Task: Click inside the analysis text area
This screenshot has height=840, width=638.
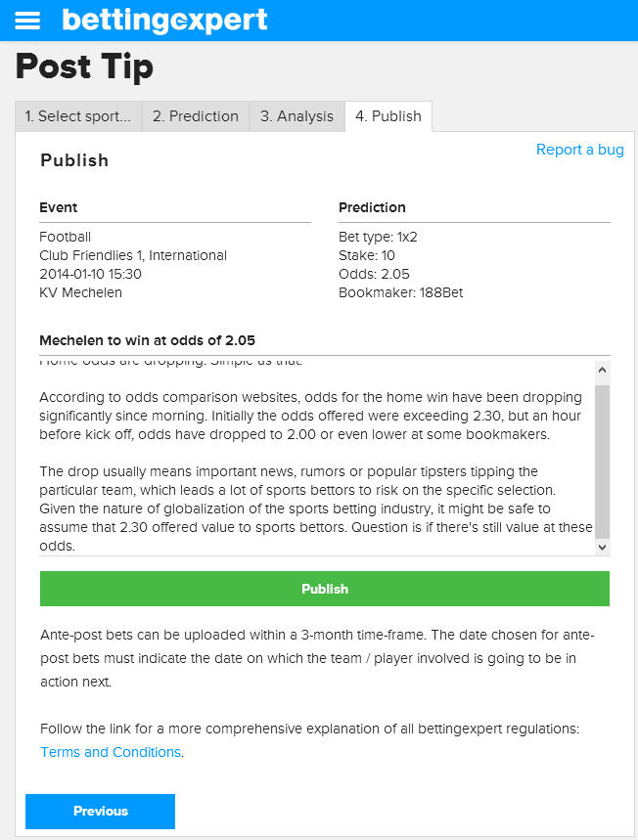Action: 317,458
